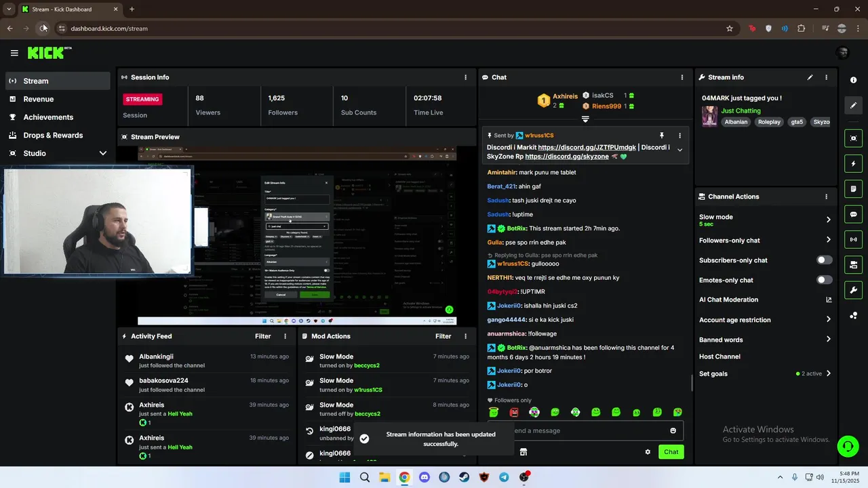The height and width of the screenshot is (488, 868).
Task: Edit stream info via the pencil icon
Action: coord(810,77)
